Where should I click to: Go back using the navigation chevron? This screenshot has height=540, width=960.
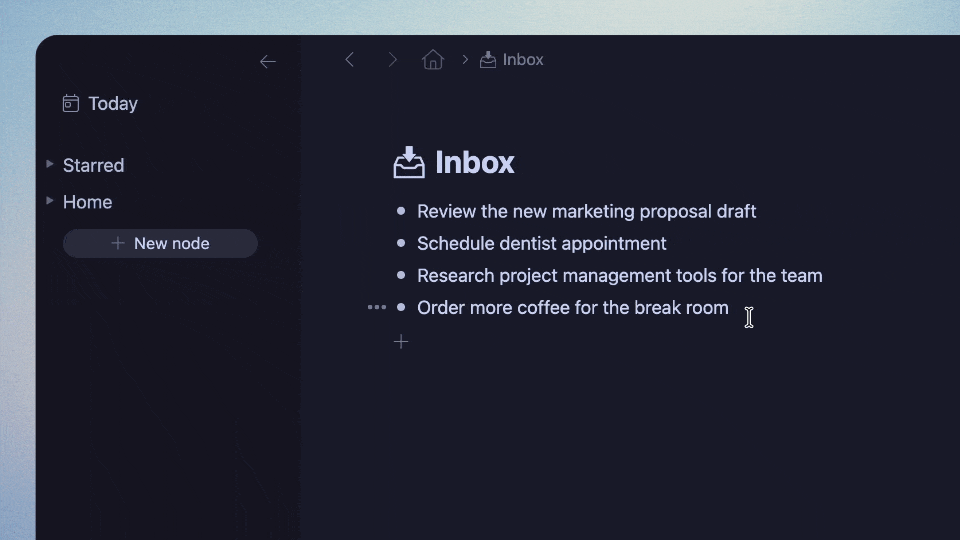(350, 60)
